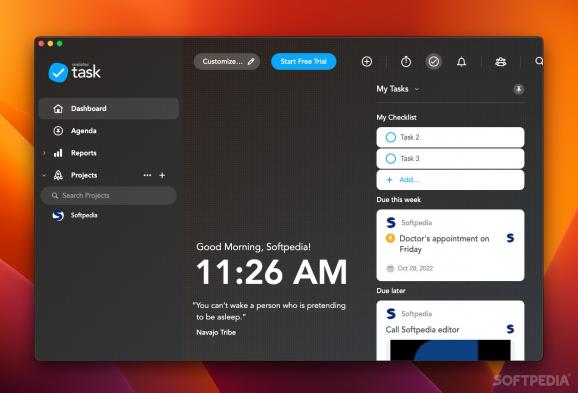Click the Search Projects field
The image size is (578, 393).
109,195
